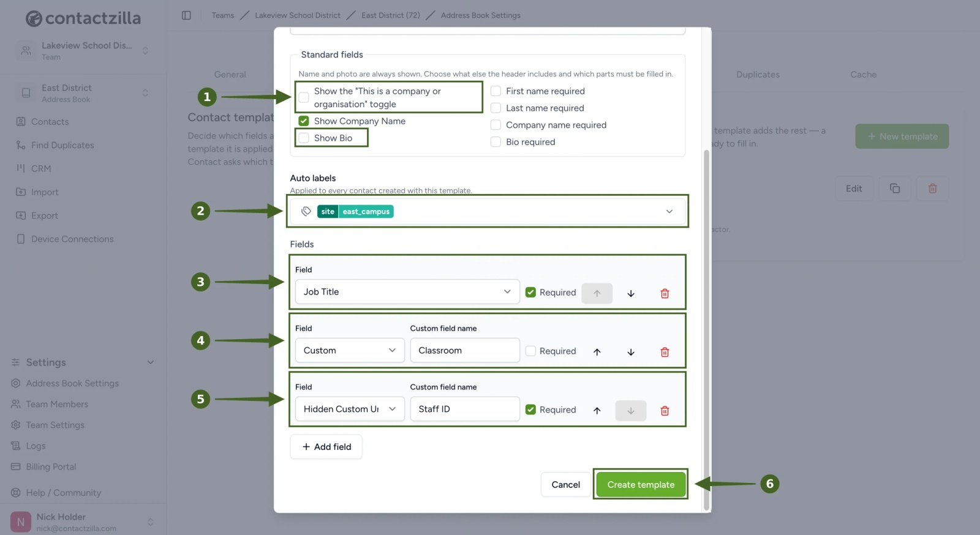Click the Classroom custom field name input
980x535 pixels.
(465, 351)
